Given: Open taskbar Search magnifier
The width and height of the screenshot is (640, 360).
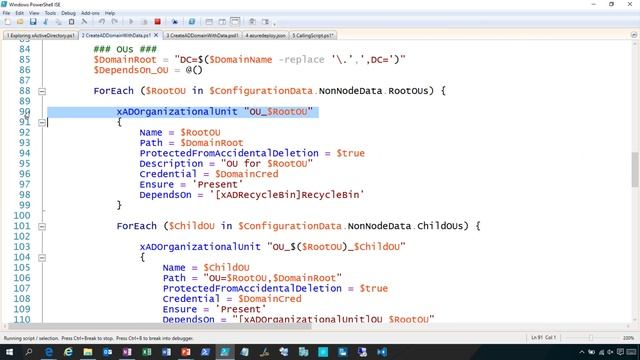Looking at the screenshot, I should [x=29, y=352].
